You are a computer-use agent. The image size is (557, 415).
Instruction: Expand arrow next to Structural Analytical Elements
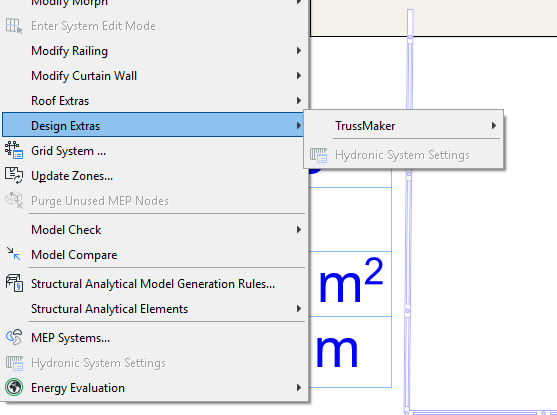coord(299,308)
